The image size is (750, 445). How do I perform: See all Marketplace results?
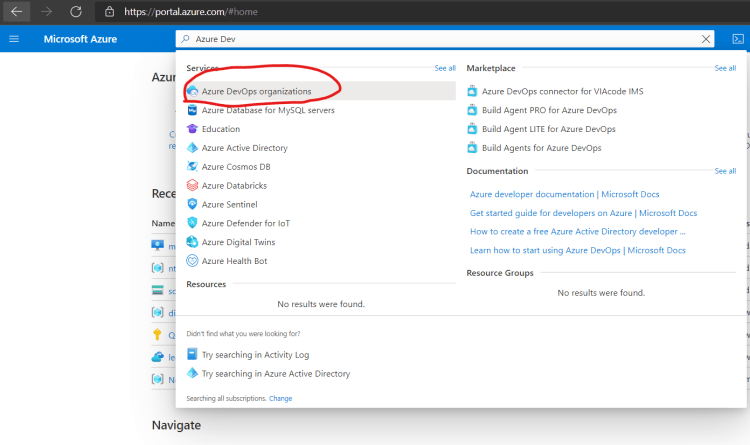point(725,68)
